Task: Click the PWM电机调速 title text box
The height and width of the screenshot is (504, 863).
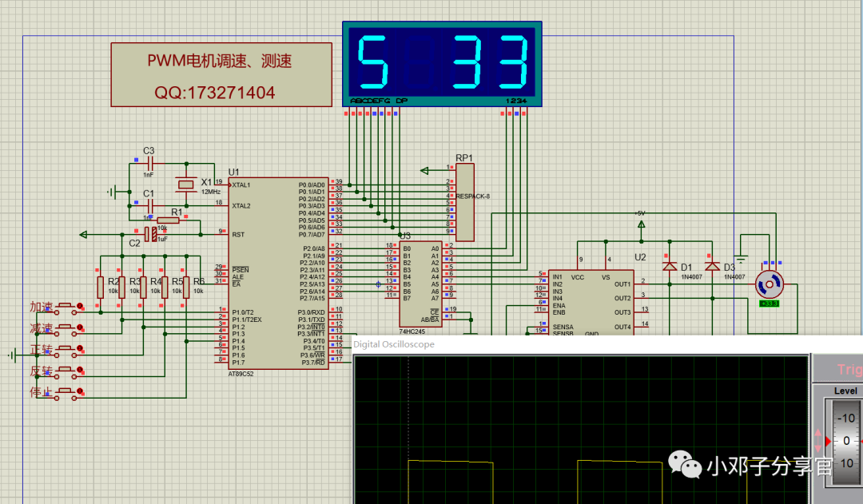Action: click(x=221, y=75)
